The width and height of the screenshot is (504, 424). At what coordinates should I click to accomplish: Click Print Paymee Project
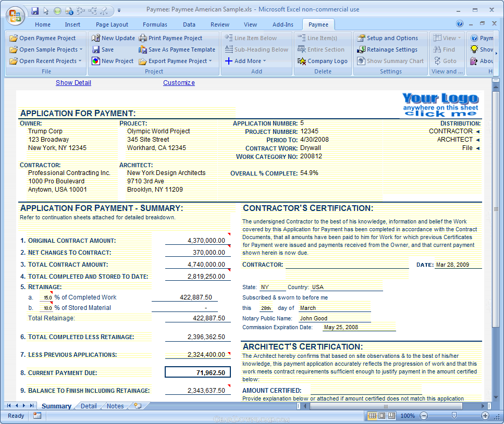coord(170,38)
